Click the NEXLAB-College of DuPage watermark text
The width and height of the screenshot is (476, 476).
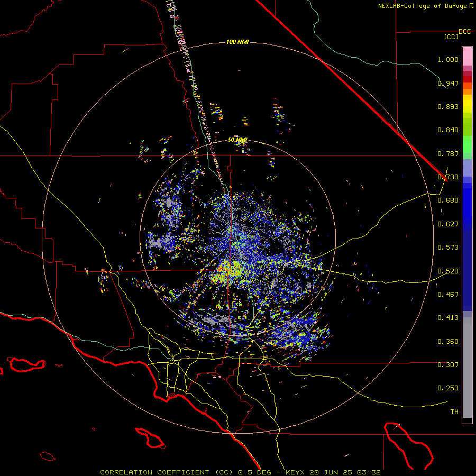[x=425, y=6]
